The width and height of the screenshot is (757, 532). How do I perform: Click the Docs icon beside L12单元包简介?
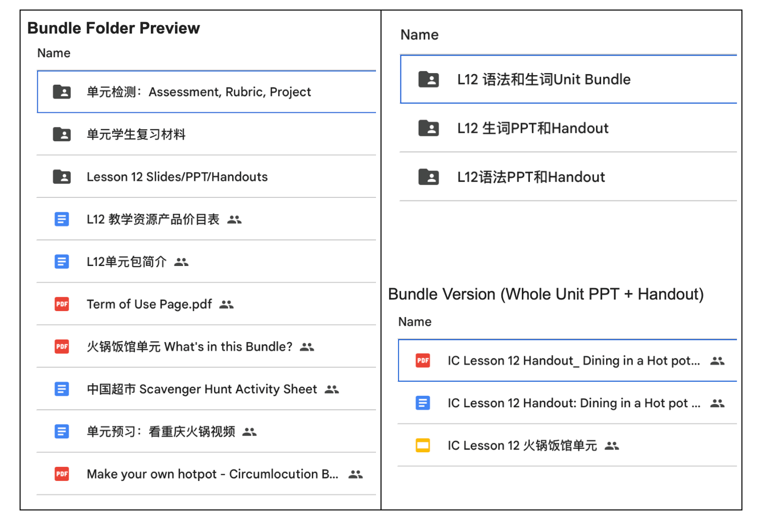(x=62, y=262)
